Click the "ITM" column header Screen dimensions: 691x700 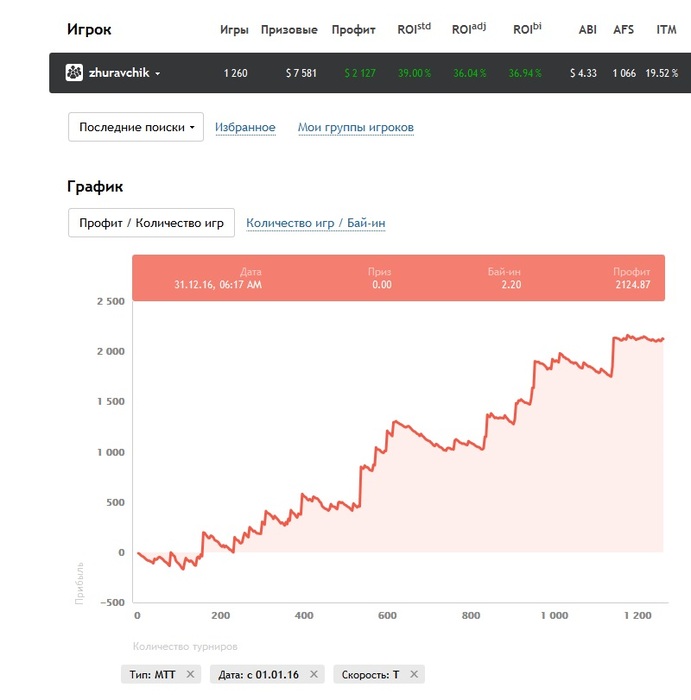click(666, 30)
